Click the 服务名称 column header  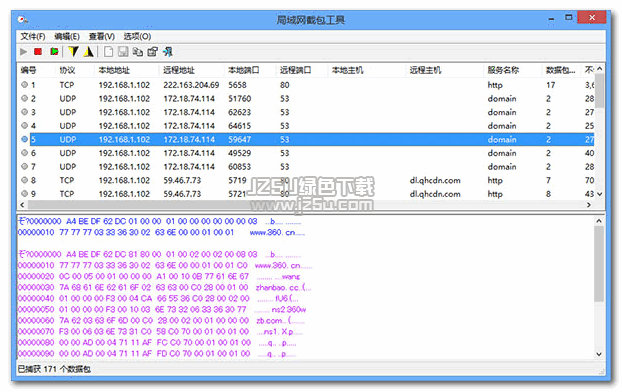click(503, 70)
